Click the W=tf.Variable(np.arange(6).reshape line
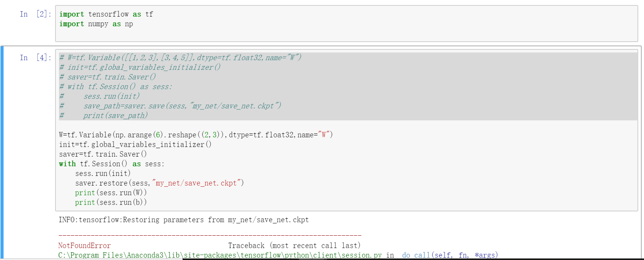Image resolution: width=644 pixels, height=260 pixels. coord(196,135)
